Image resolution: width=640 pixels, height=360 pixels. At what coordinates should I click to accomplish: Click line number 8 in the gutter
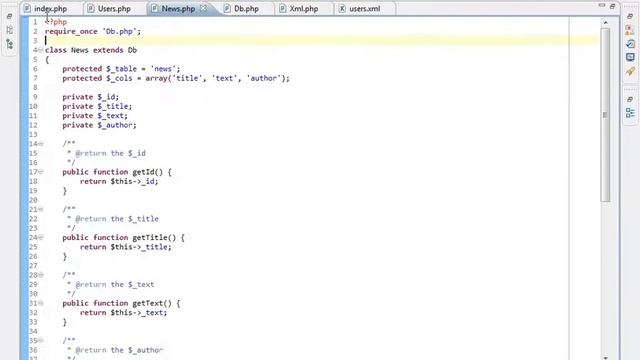click(x=35, y=88)
